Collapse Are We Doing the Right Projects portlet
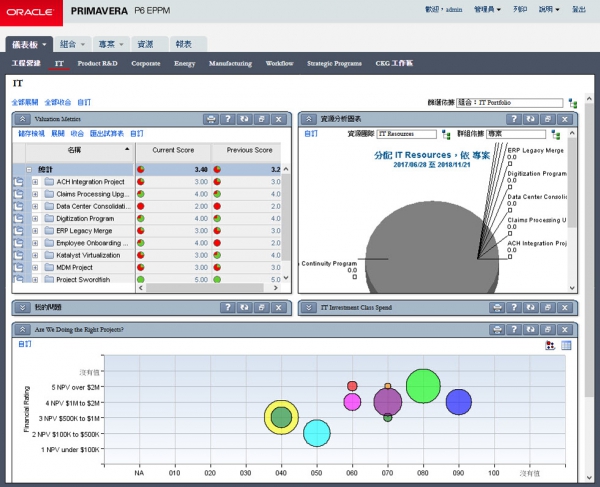This screenshot has height=487, width=600. (x=23, y=330)
